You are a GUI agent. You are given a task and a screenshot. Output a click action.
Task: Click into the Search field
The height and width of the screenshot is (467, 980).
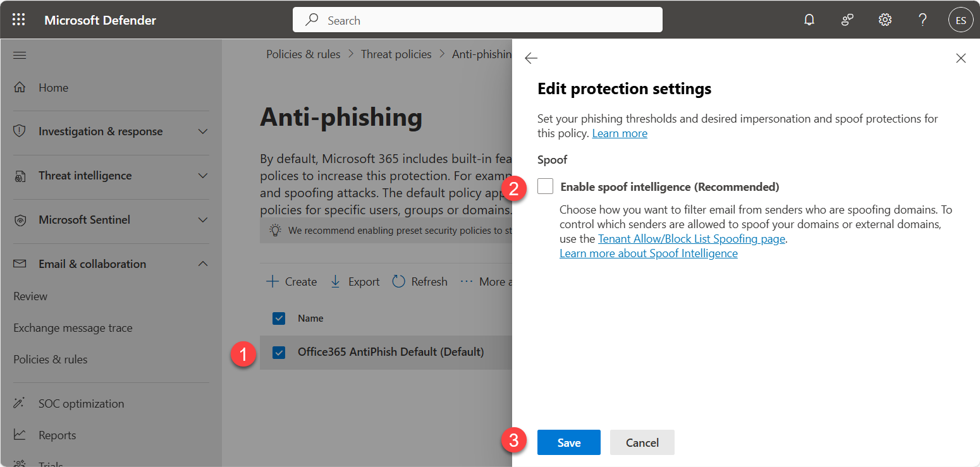(x=477, y=20)
